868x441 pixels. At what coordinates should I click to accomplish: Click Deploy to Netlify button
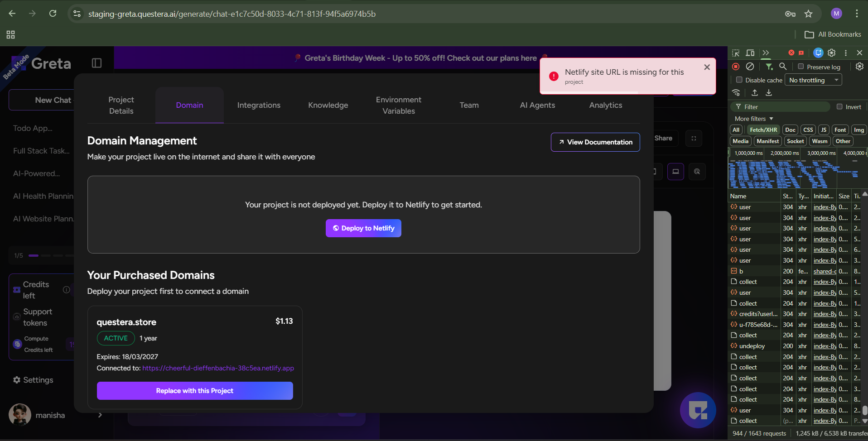(x=363, y=228)
